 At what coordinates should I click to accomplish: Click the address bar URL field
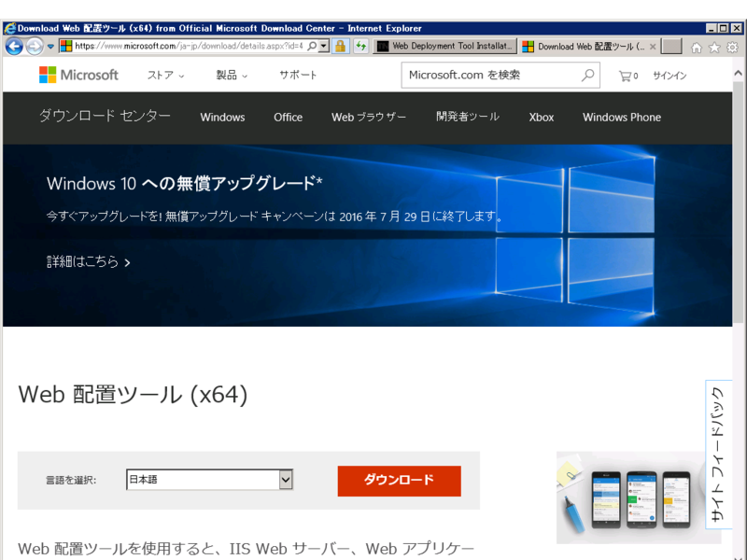click(x=189, y=46)
